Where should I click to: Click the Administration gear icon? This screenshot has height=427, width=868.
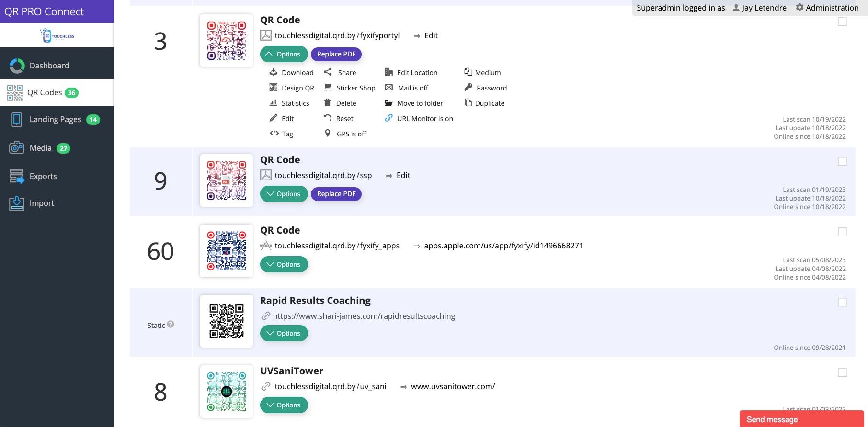coord(799,8)
